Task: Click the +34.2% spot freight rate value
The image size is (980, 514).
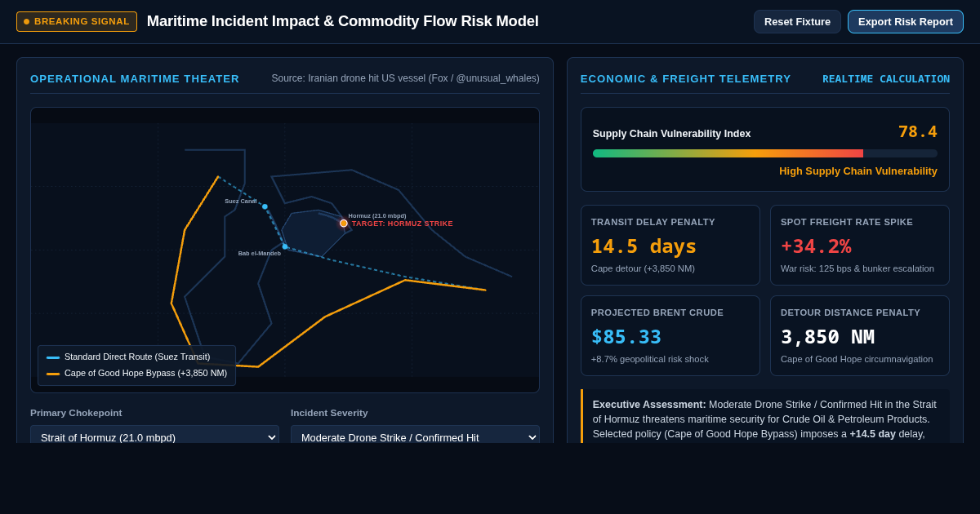Action: [x=816, y=246]
